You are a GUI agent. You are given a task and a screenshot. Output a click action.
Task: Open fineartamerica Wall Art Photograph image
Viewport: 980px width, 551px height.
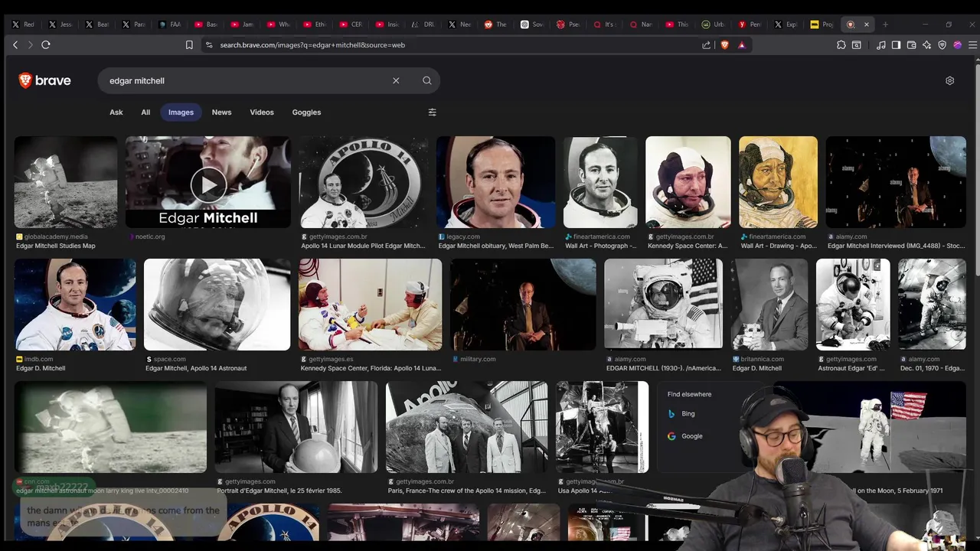pyautogui.click(x=600, y=182)
